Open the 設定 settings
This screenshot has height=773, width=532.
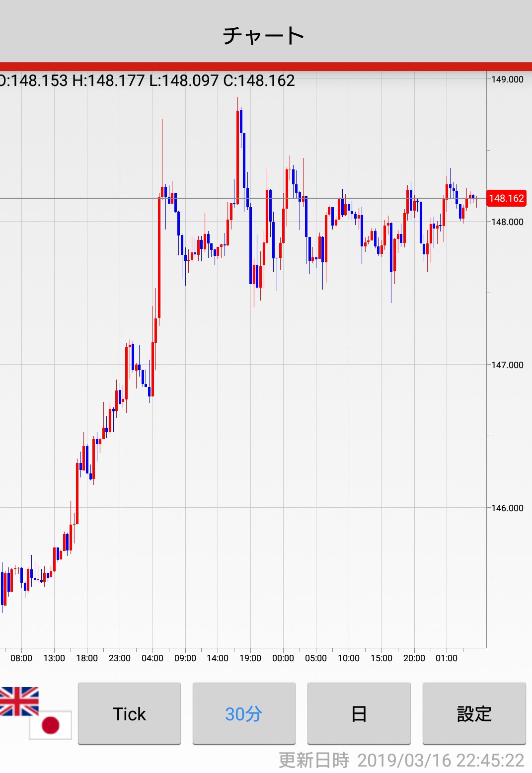pyautogui.click(x=474, y=713)
